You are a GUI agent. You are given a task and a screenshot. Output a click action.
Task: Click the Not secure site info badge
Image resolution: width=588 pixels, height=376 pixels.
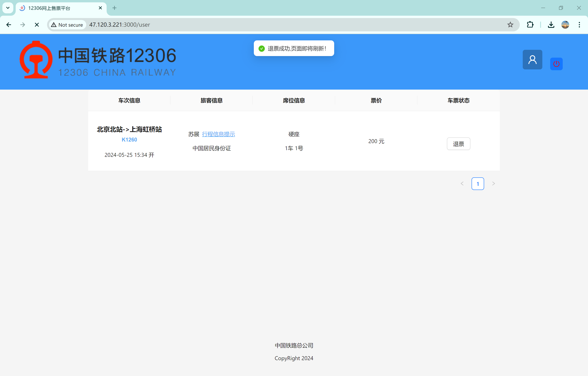click(67, 25)
